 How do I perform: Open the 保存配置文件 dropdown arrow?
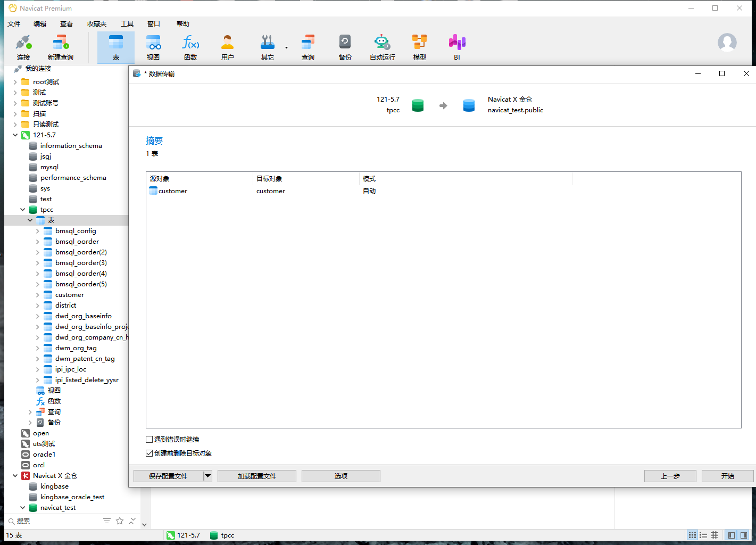pos(208,476)
